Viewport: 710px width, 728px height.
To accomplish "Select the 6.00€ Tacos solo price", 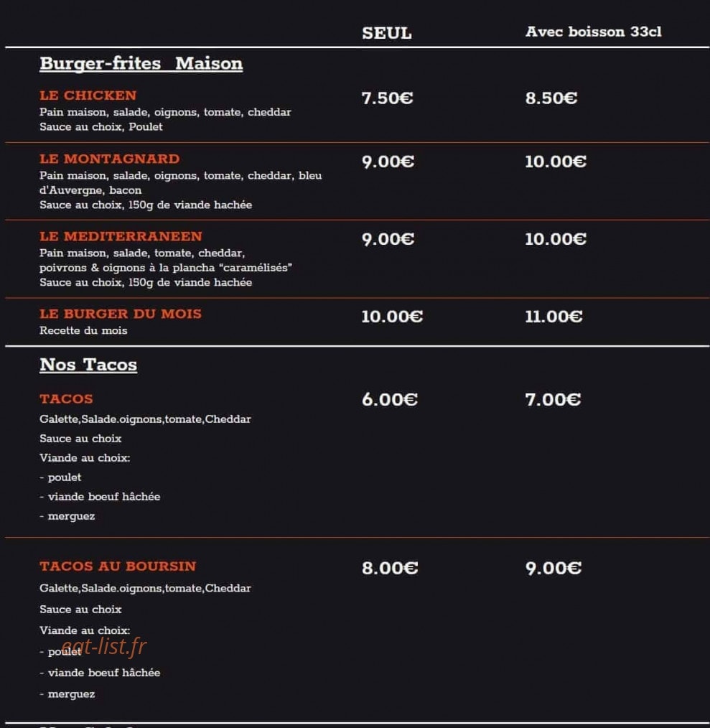I will click(x=390, y=400).
